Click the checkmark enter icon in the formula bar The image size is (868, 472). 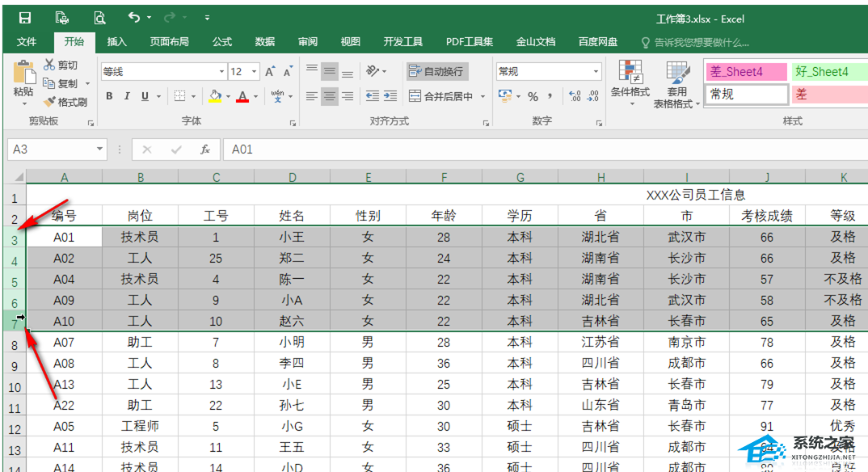coord(176,150)
